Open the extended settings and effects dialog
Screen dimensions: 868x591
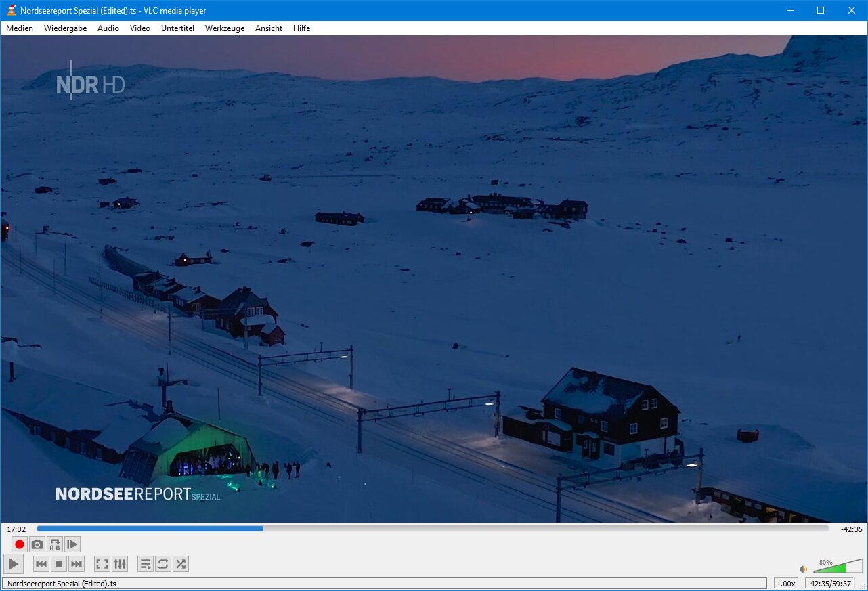click(120, 564)
